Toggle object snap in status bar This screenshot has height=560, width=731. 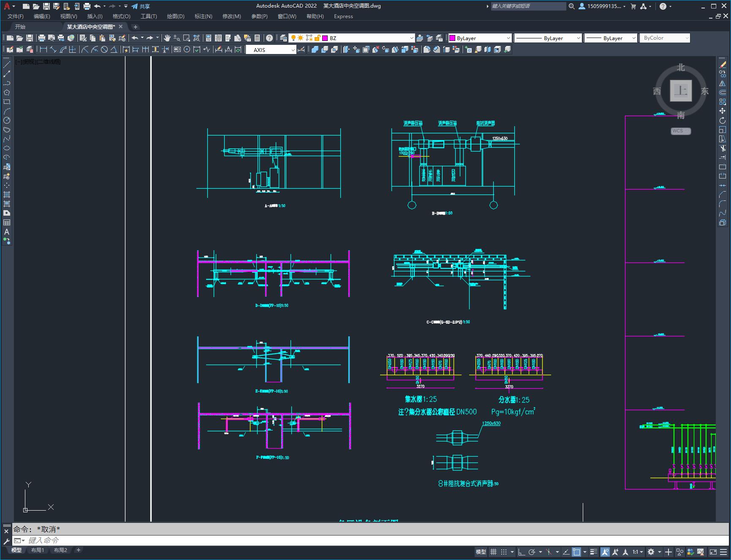pyautogui.click(x=576, y=552)
